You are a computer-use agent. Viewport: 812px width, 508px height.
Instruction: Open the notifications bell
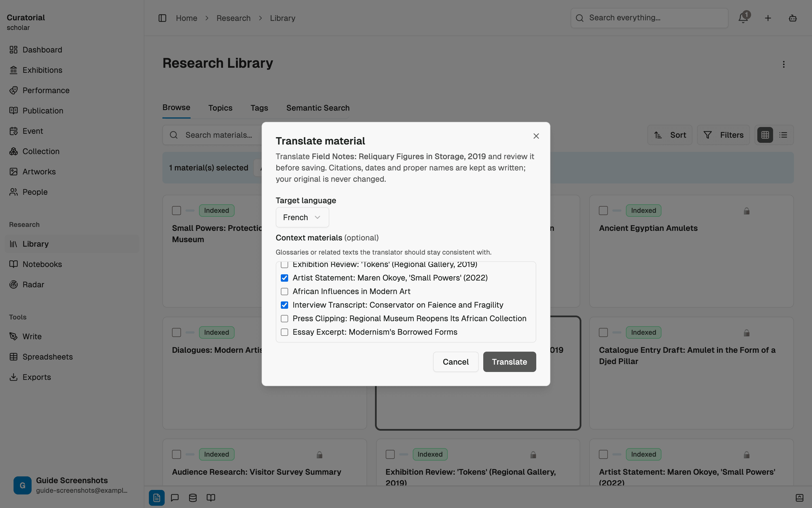tap(743, 18)
